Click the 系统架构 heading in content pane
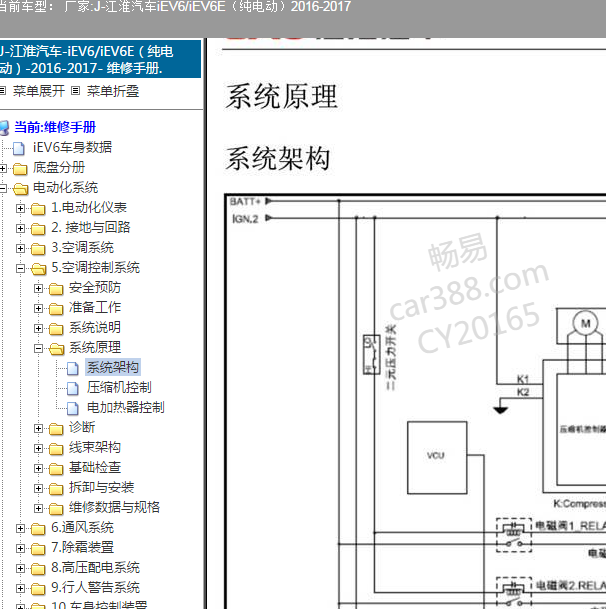Screen dimensions: 606x609 coord(278,158)
